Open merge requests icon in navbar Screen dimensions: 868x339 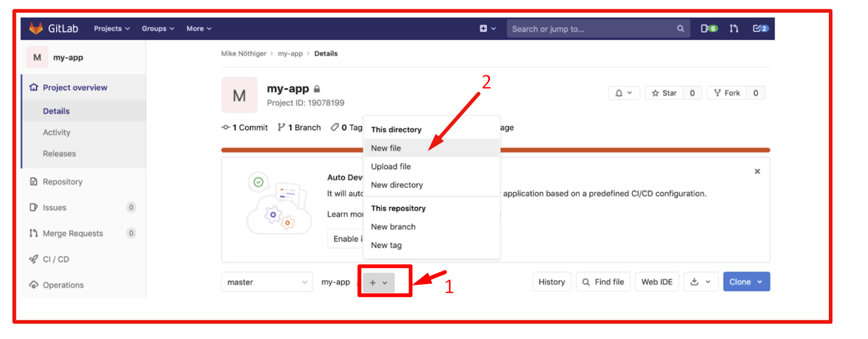(x=734, y=29)
